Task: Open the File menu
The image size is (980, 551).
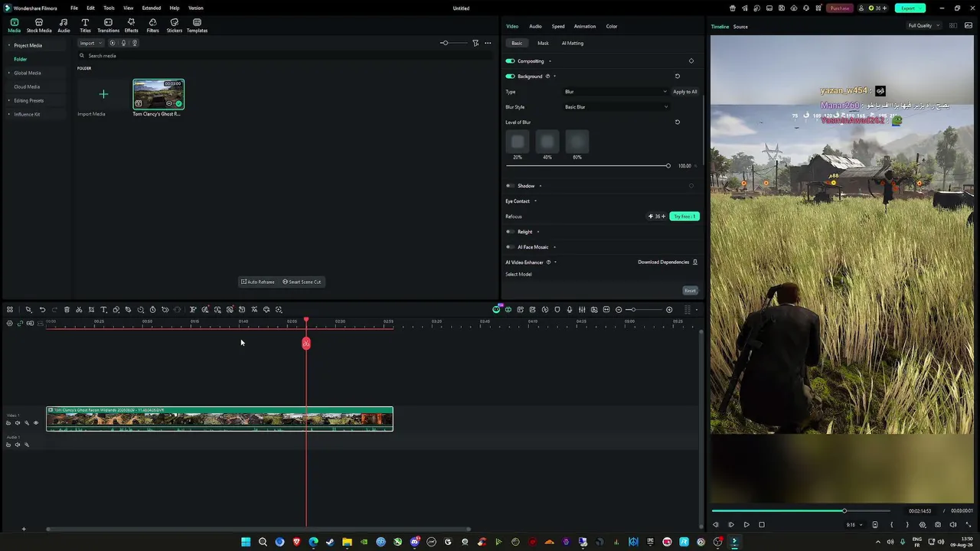Action: click(x=74, y=8)
